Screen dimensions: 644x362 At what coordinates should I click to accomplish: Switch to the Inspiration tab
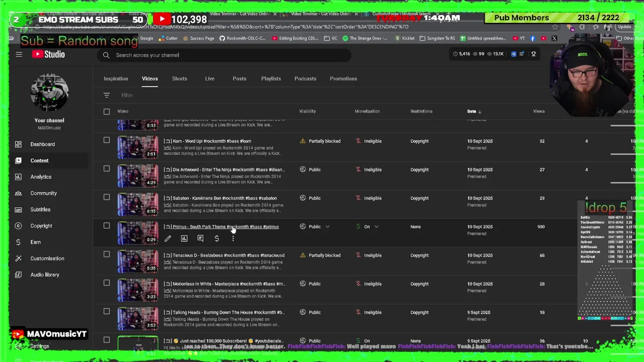pos(116,78)
